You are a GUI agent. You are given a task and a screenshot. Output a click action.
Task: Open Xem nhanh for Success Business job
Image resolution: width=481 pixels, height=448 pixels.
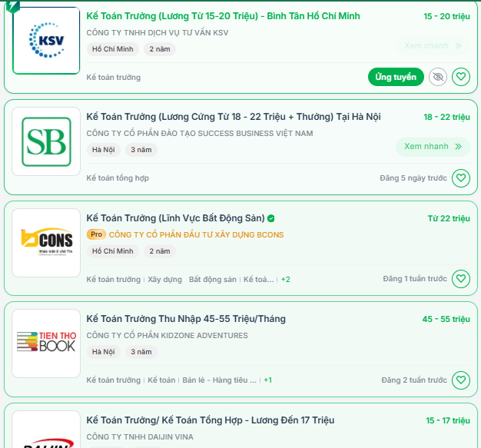click(x=433, y=146)
